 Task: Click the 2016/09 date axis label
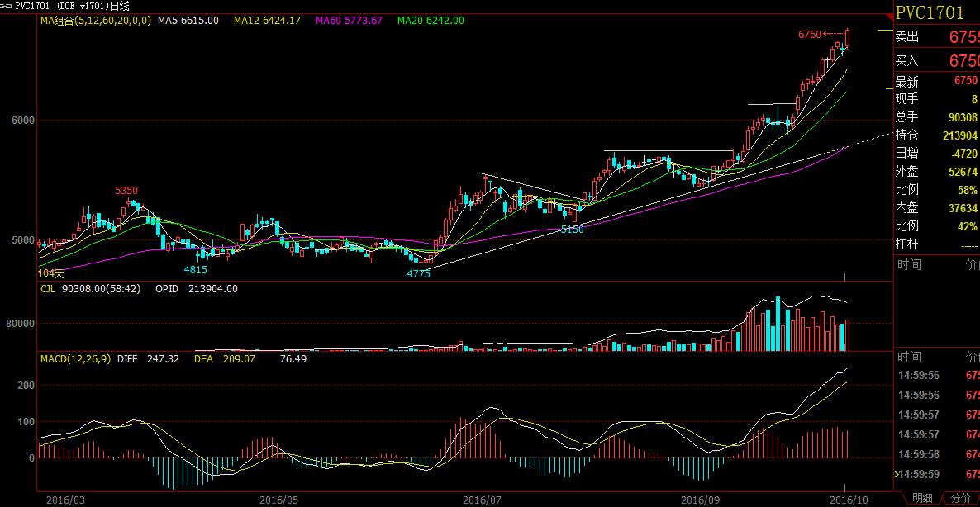[700, 500]
